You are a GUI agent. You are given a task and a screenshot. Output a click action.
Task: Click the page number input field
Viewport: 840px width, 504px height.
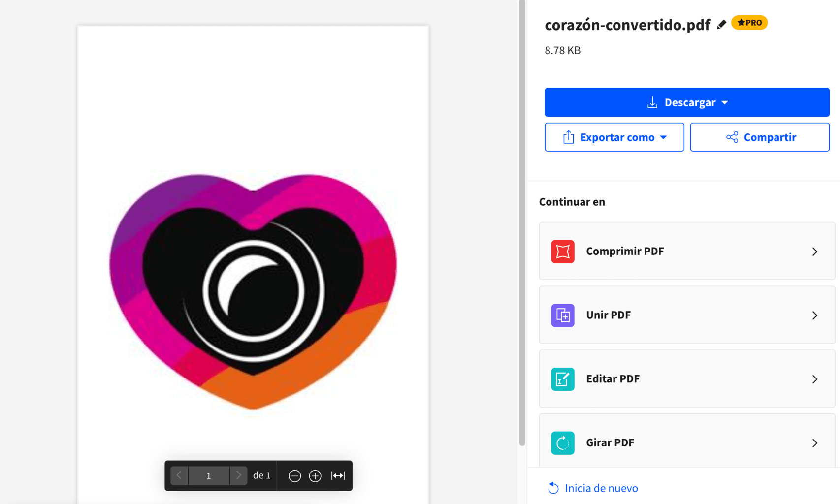click(x=209, y=475)
